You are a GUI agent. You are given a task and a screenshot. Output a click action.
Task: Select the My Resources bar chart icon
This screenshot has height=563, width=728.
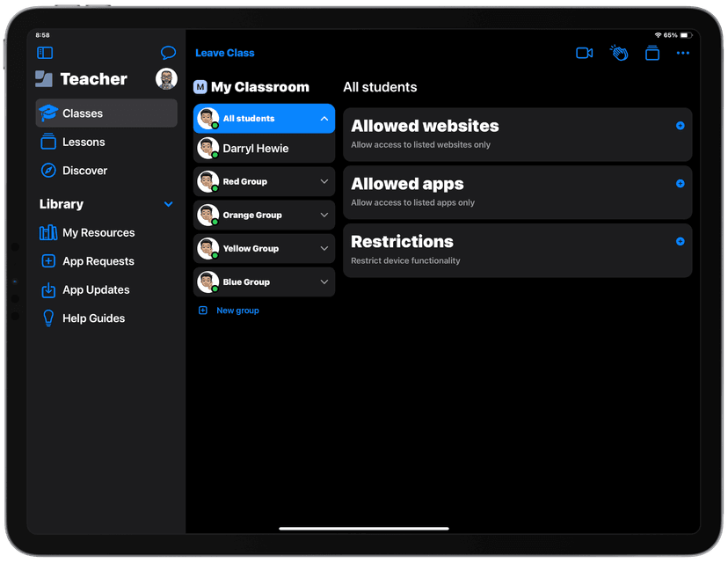pyautogui.click(x=49, y=232)
